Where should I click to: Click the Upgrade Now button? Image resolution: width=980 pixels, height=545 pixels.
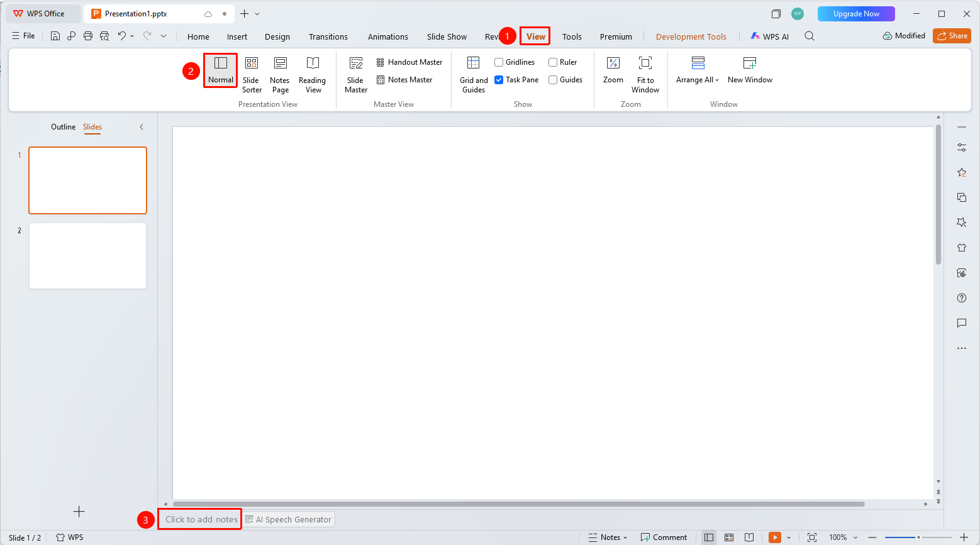point(856,14)
